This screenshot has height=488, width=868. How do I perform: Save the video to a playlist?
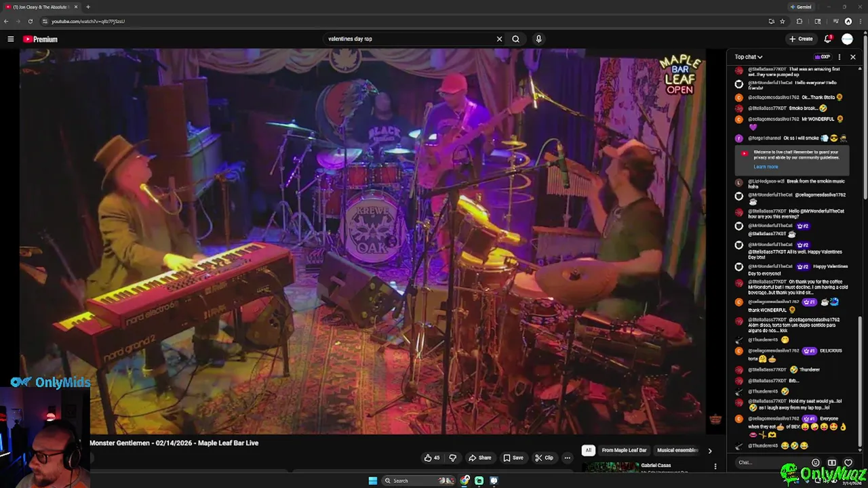(513, 457)
